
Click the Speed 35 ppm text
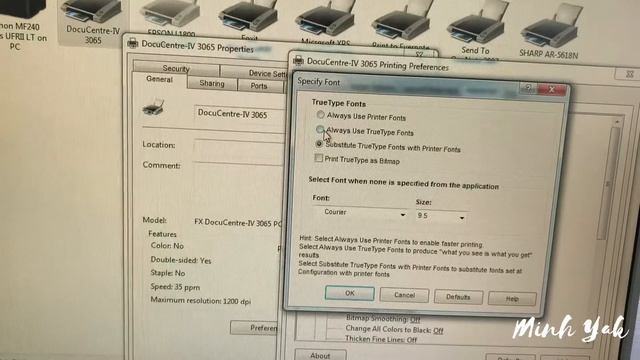tap(175, 287)
